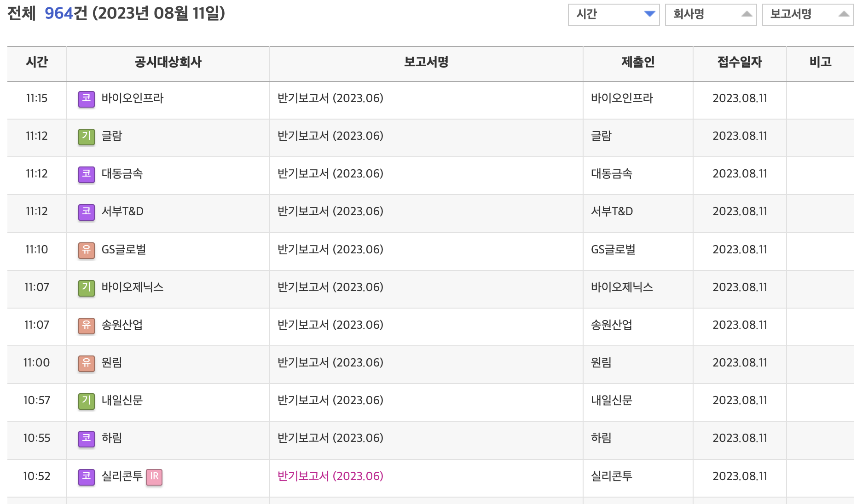The height and width of the screenshot is (504, 868).
Task: Click the KOSDAQ badge next to 바이오인프라
Action: point(87,99)
